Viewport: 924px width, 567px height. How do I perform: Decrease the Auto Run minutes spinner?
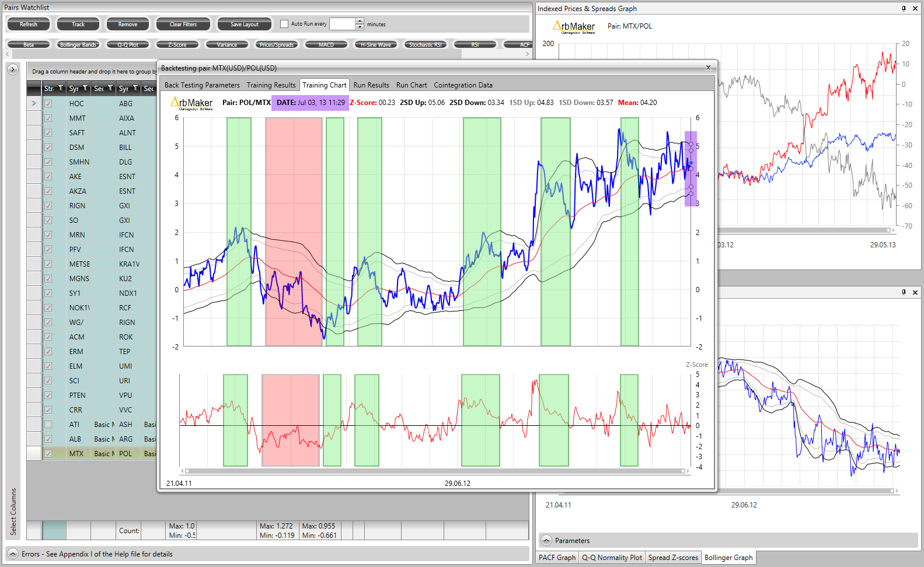click(x=360, y=27)
